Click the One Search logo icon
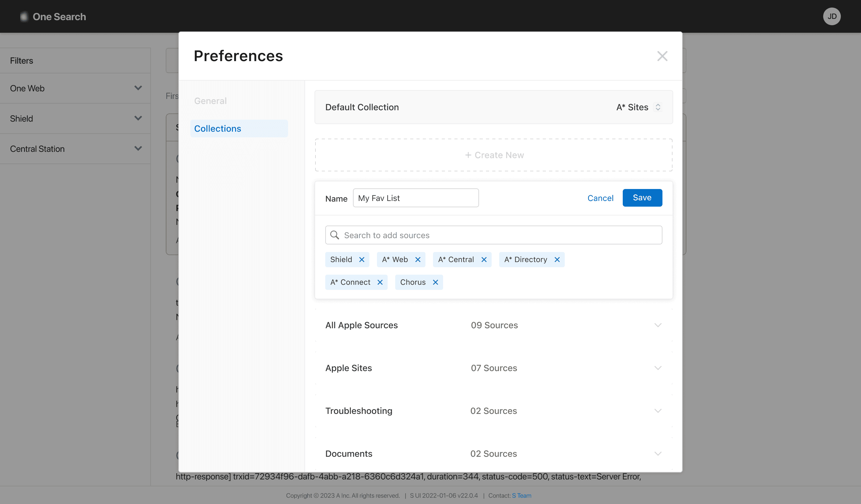 tap(24, 16)
